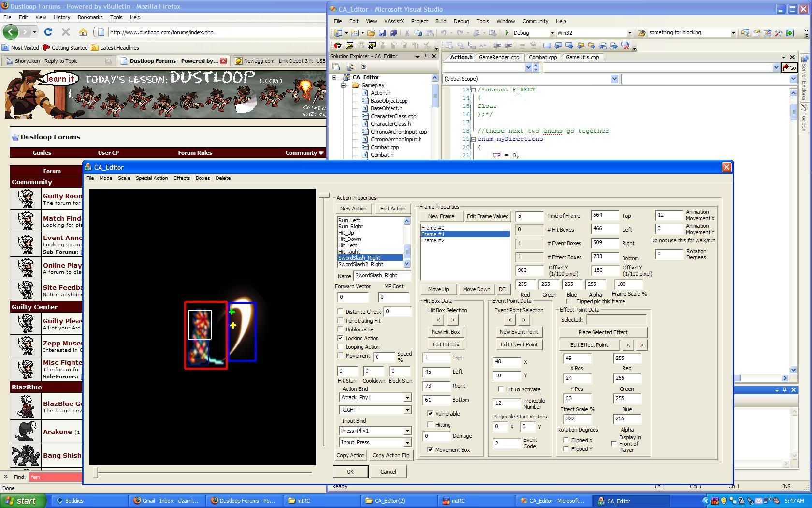
Task: Toggle Penetrating Hit checkbox
Action: tap(340, 321)
